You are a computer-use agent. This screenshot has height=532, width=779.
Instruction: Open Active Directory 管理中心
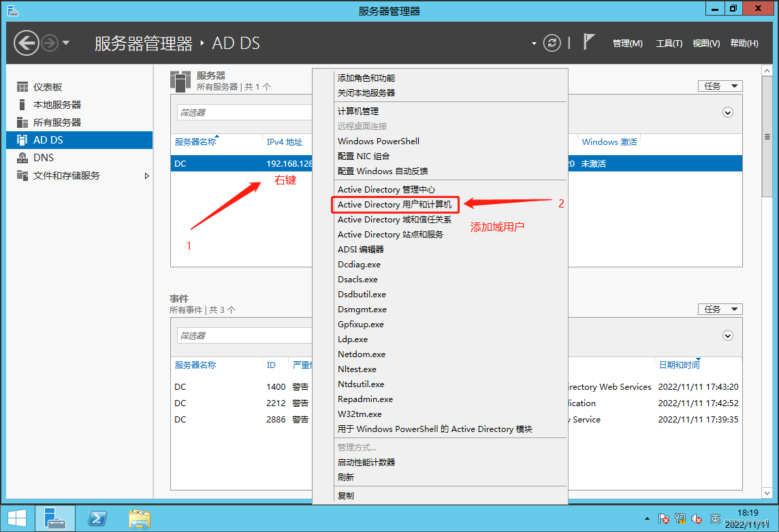(x=386, y=190)
